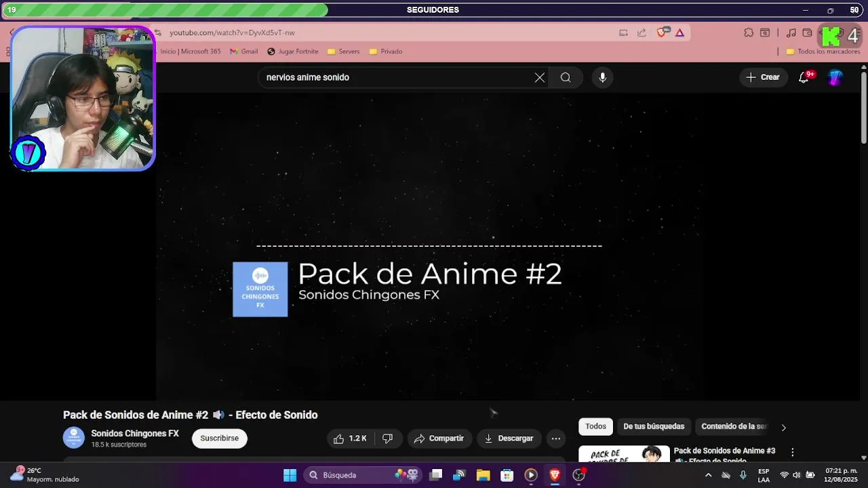Open the media player taskbar app
Viewport: 868px width, 488px height.
click(x=531, y=475)
